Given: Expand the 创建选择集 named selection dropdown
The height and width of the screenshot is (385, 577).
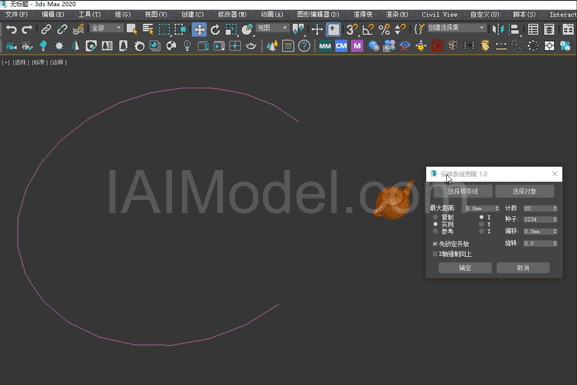Looking at the screenshot, I should (x=456, y=28).
